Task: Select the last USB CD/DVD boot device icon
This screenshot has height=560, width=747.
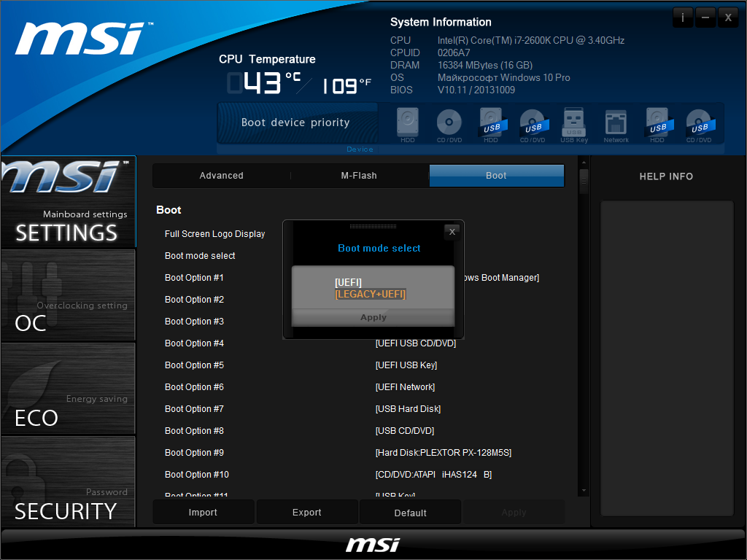Action: (x=699, y=125)
